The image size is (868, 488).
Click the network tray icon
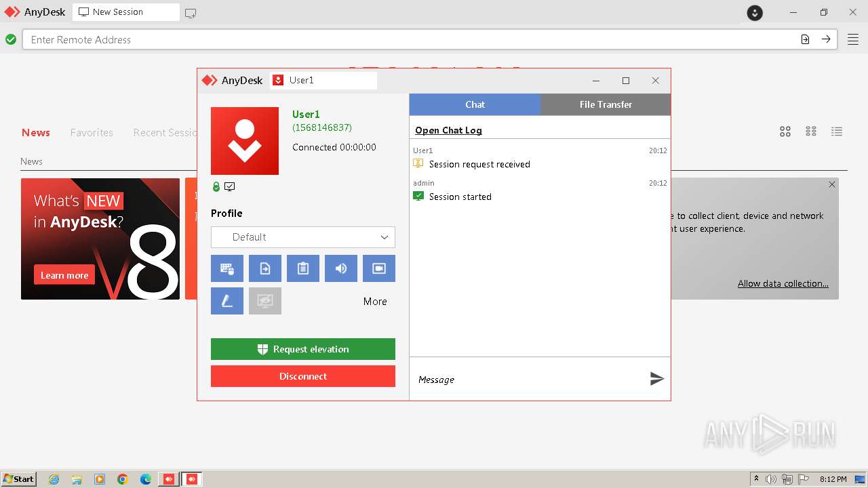(787, 479)
